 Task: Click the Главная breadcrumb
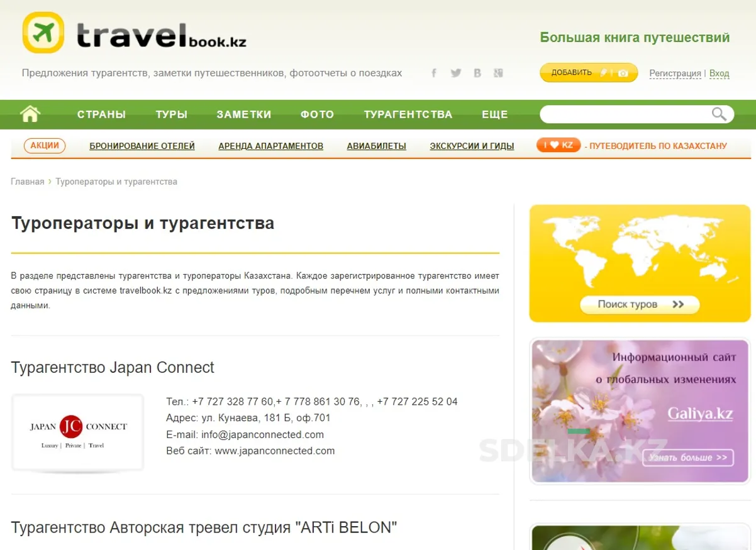(x=28, y=182)
